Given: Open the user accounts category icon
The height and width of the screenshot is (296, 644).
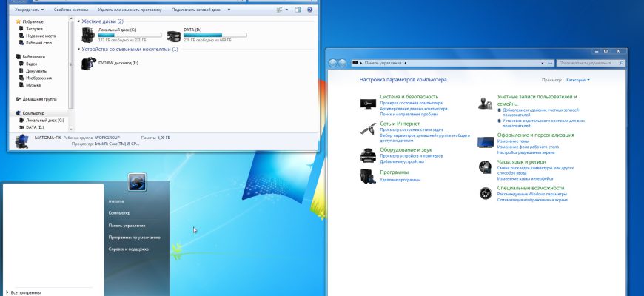Looking at the screenshot, I should [x=485, y=104].
